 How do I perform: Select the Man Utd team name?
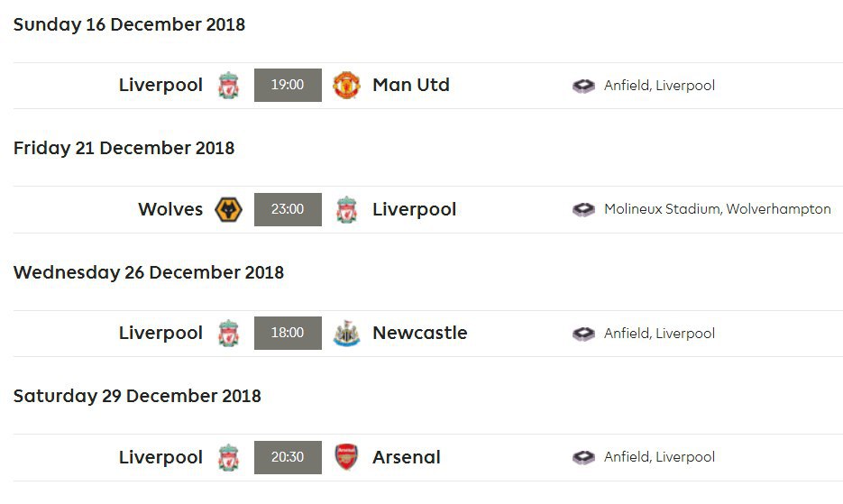point(411,85)
